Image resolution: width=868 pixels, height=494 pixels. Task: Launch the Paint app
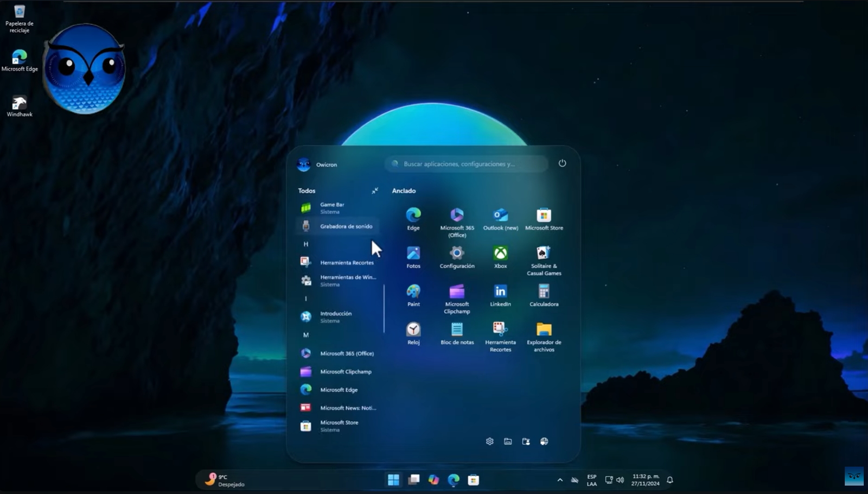(413, 295)
